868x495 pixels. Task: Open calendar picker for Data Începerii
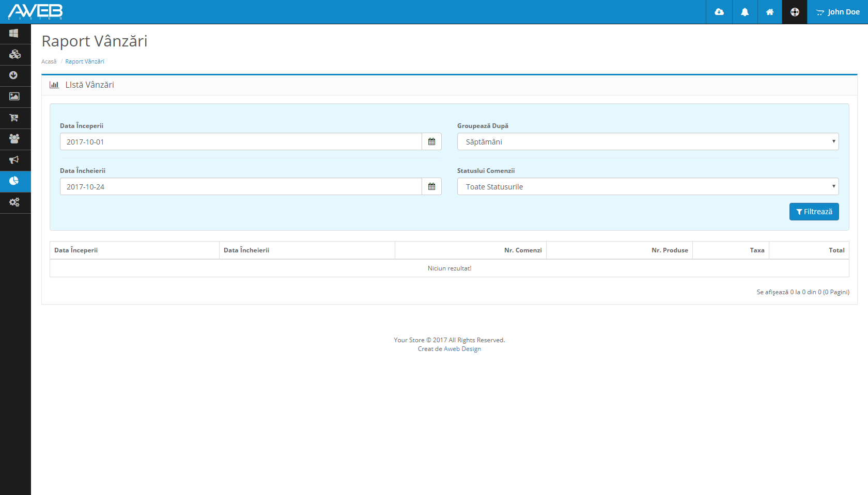(x=431, y=142)
